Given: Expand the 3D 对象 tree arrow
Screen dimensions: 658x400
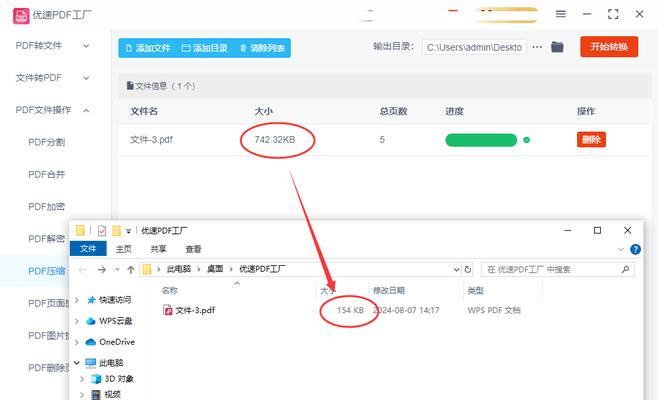Looking at the screenshot, I should pyautogui.click(x=82, y=379).
